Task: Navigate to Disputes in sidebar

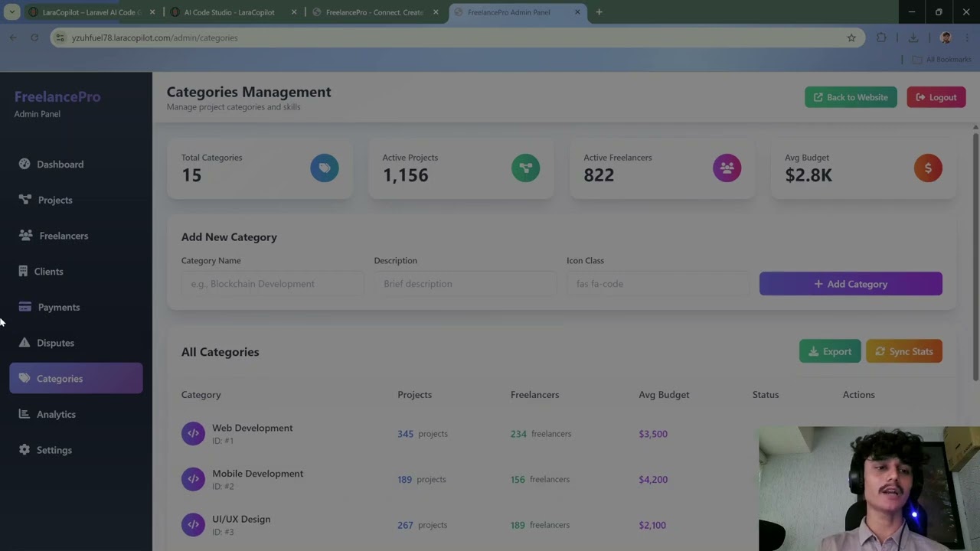Action: click(76, 343)
